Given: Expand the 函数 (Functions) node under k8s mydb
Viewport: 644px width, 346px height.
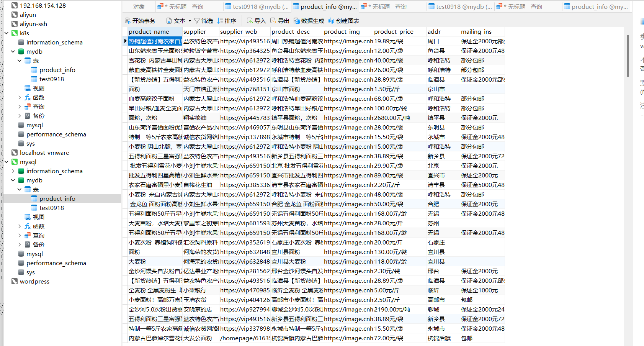Looking at the screenshot, I should pos(20,97).
